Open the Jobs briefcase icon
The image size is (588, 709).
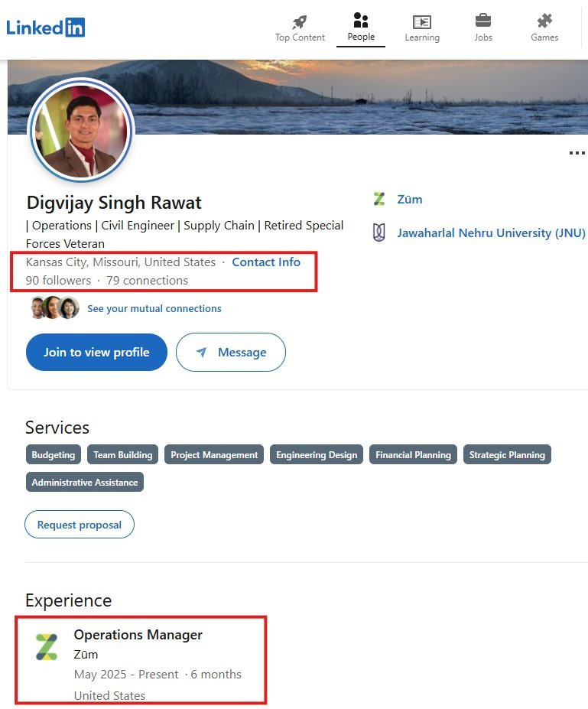tap(483, 21)
